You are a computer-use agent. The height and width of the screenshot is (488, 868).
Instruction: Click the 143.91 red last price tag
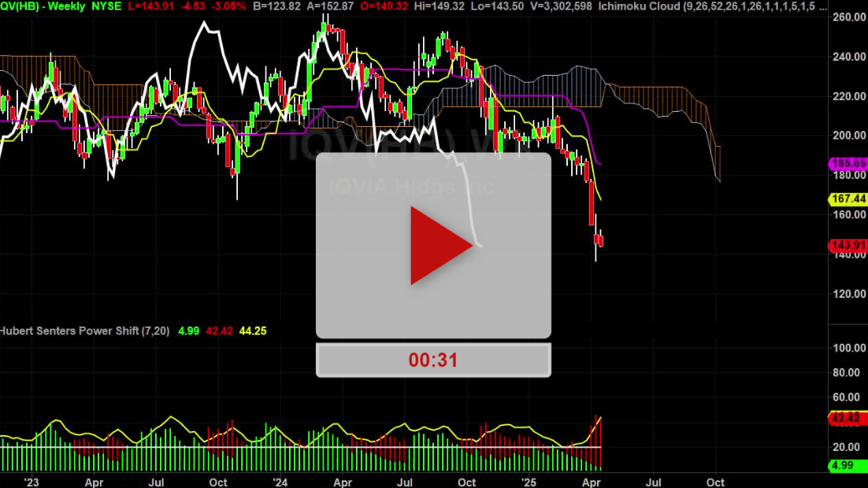coord(848,245)
